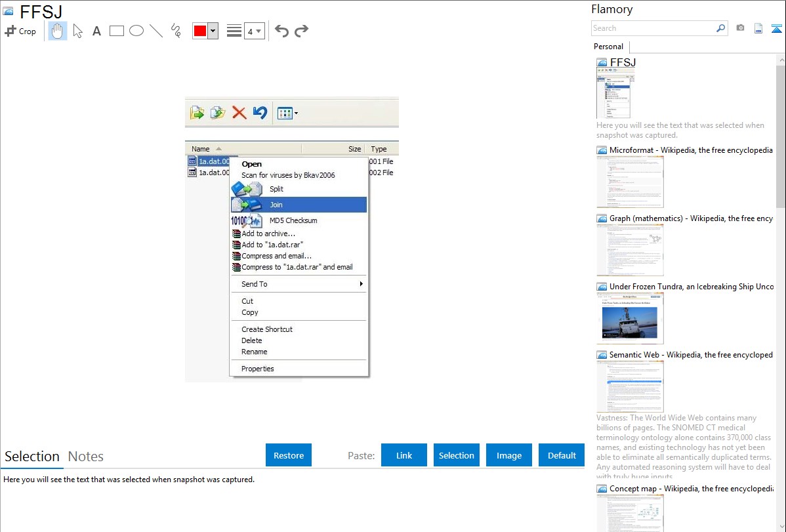Choose Delete in the context menu

299,340
